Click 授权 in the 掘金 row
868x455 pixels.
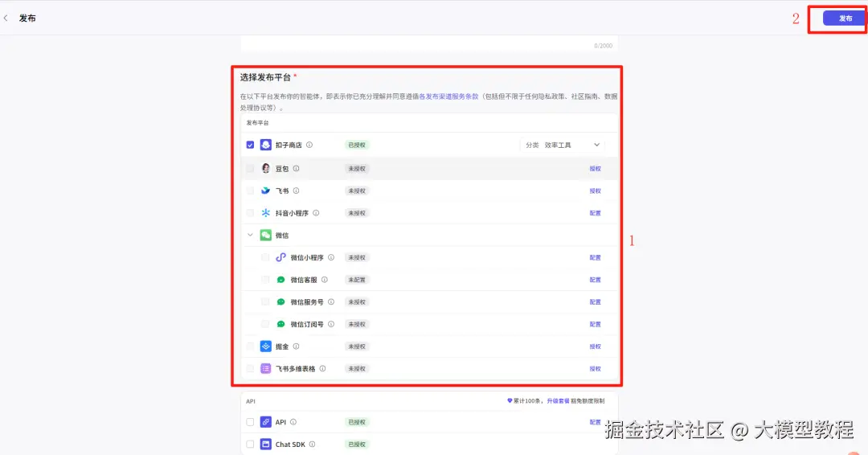point(595,346)
